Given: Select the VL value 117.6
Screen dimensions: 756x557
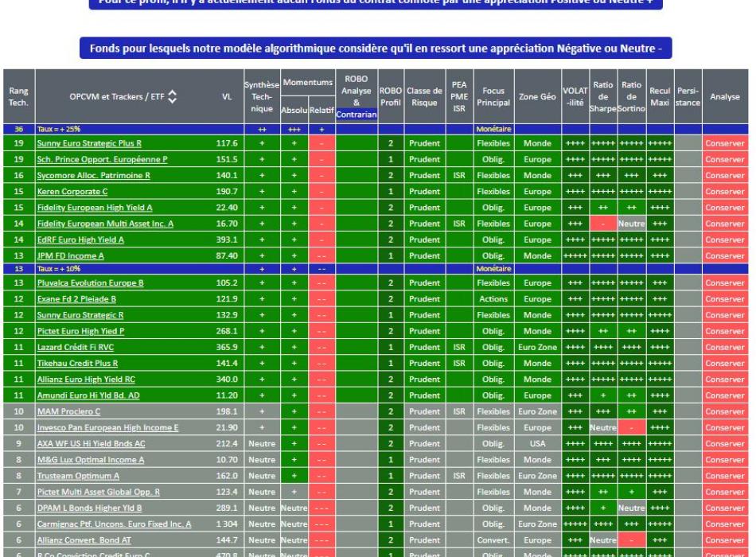Looking at the screenshot, I should tap(227, 143).
